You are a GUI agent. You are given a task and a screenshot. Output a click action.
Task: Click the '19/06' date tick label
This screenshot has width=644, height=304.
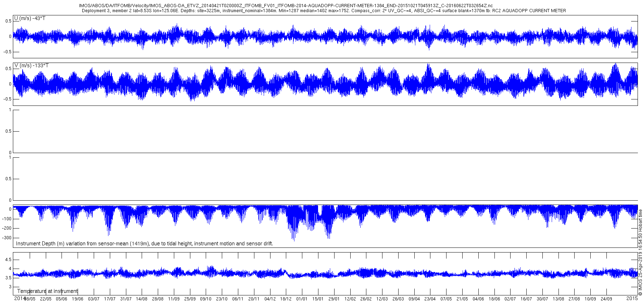pos(78,299)
